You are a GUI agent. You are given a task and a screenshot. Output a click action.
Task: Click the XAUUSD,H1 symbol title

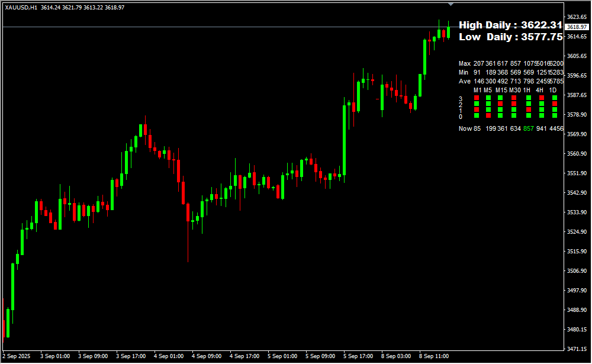[x=21, y=7]
